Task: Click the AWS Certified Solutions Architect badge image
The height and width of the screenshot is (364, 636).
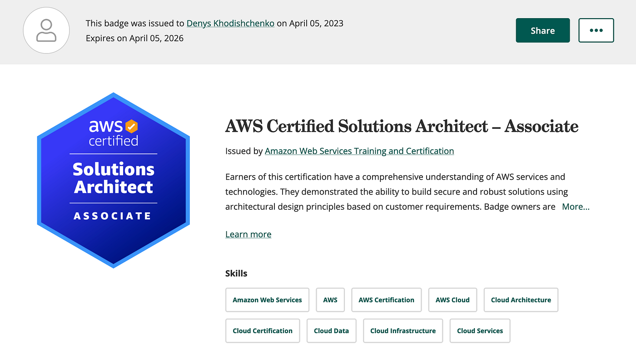Action: 113,180
